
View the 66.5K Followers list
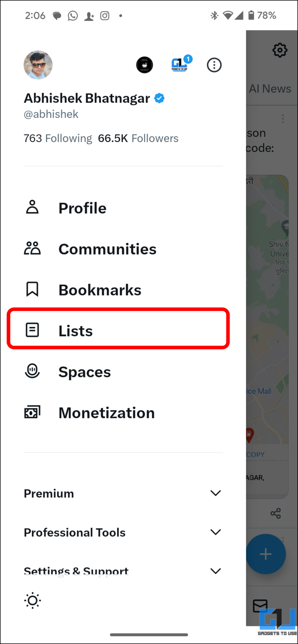(138, 138)
